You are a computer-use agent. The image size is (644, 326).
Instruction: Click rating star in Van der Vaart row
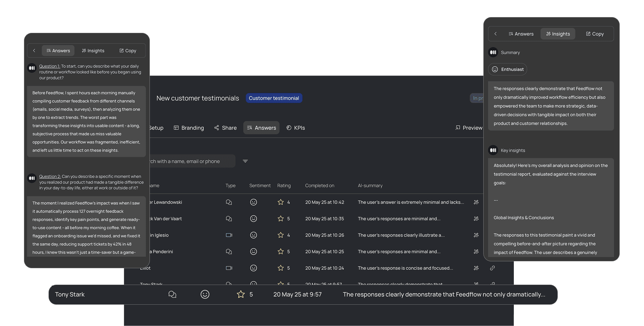(281, 219)
